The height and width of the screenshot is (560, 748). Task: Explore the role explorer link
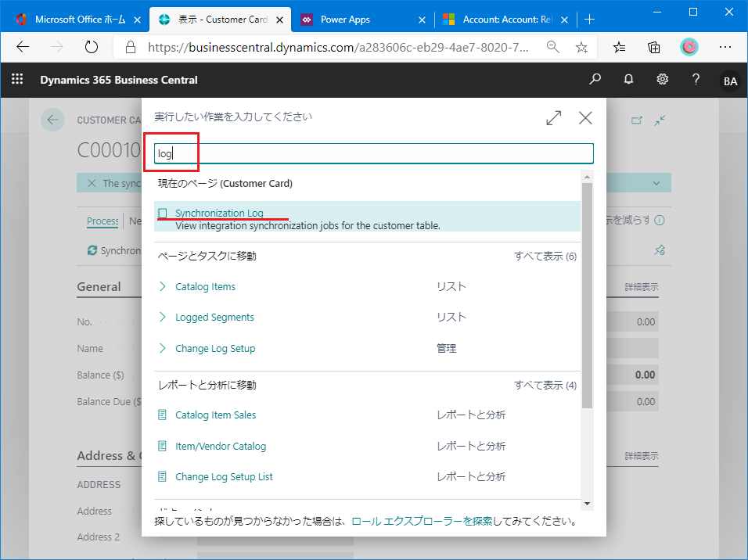coord(422,522)
